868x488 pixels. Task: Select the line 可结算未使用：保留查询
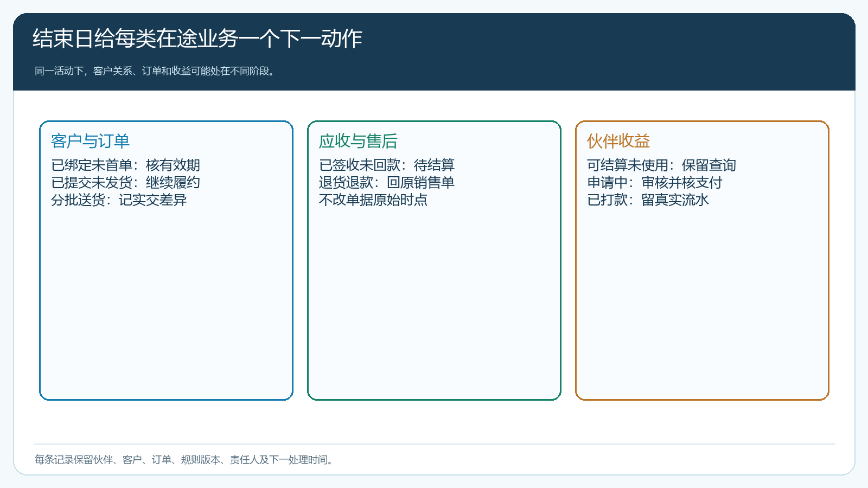[x=661, y=165]
